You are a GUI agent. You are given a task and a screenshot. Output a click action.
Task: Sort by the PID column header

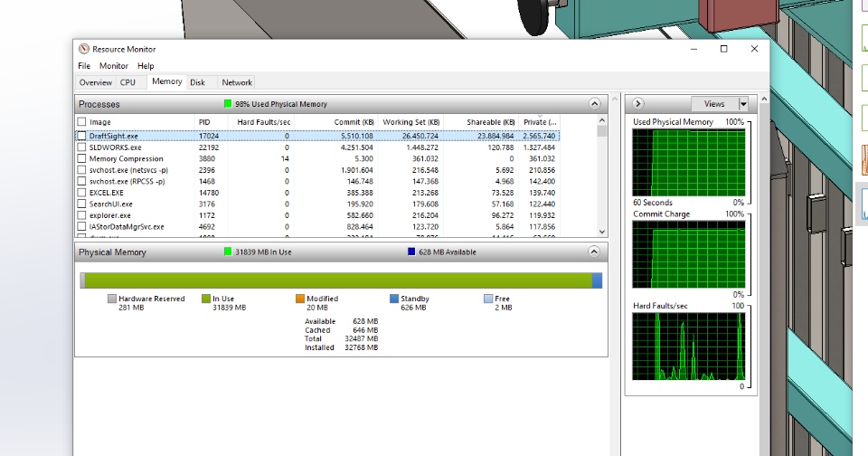pos(204,122)
